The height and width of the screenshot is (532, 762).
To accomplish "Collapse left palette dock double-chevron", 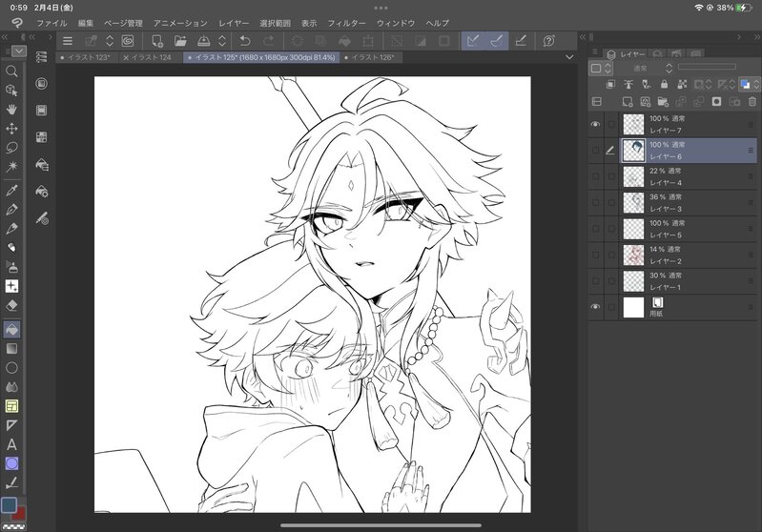I will (x=5, y=37).
